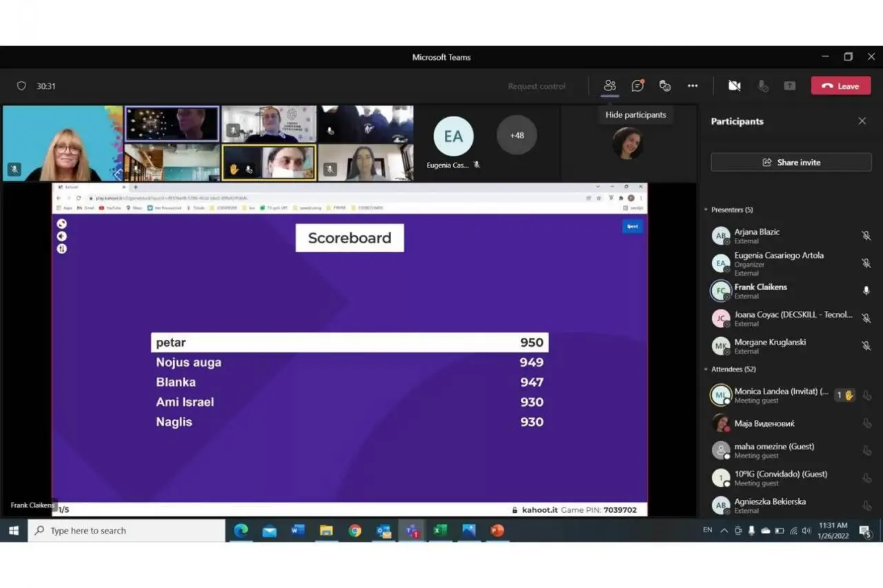Open the reactions icon in Teams toolbar

pos(665,85)
